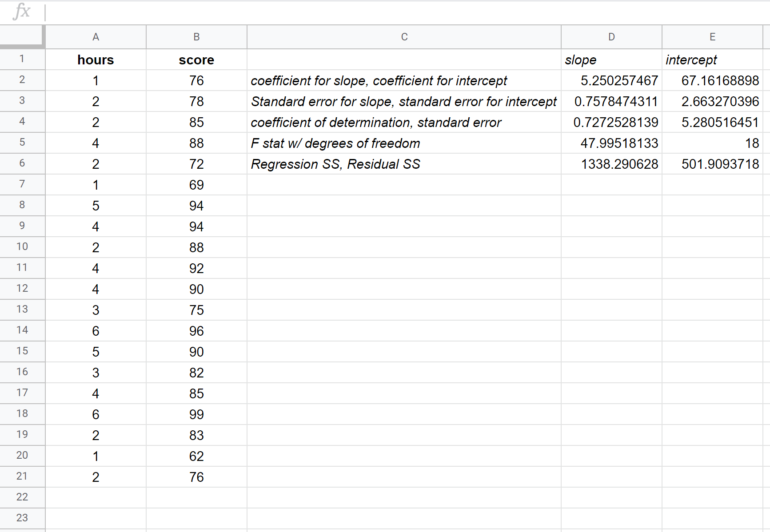
Task: Select empty cell C1
Action: 404,60
